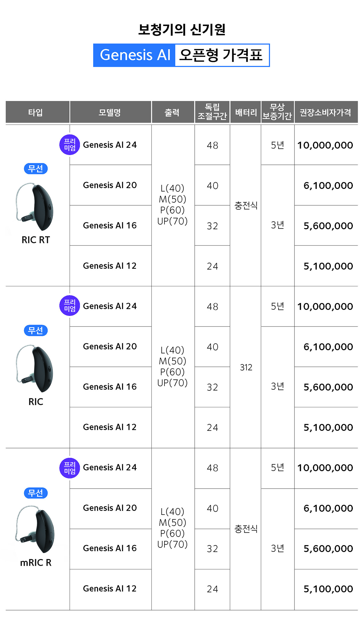Click the 배터리 column header
The height and width of the screenshot is (628, 364).
coord(245,112)
